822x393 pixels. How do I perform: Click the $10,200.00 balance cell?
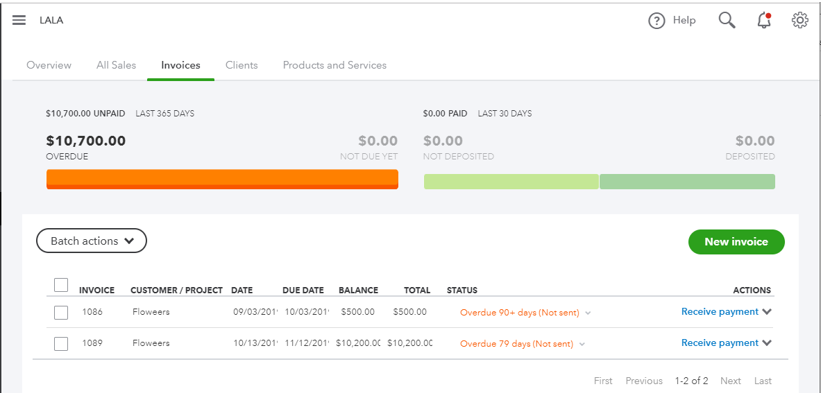tap(359, 343)
